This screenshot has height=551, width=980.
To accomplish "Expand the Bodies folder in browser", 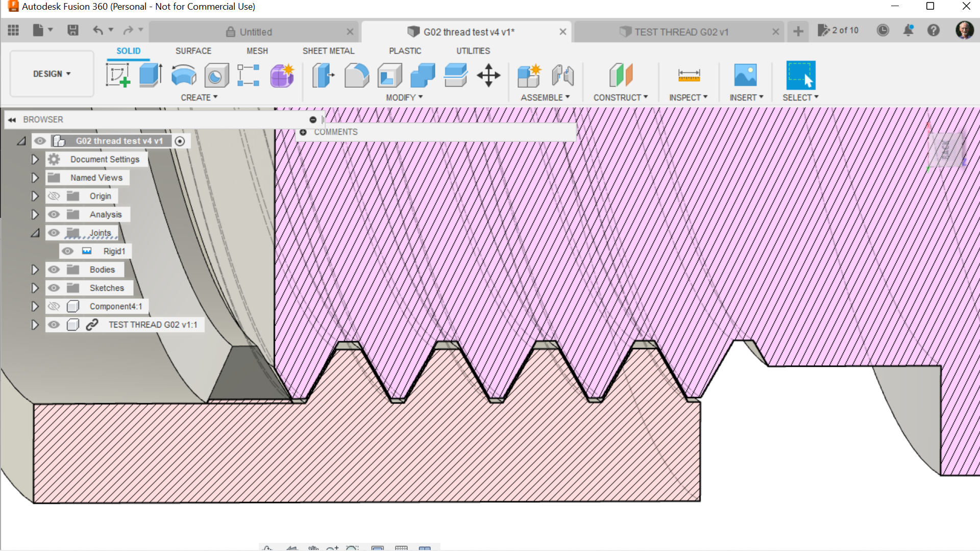I will click(x=34, y=269).
